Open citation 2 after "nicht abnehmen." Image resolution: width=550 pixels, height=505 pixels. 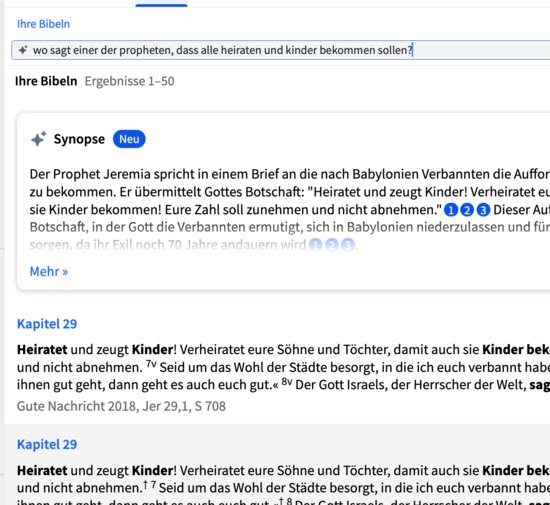[467, 210]
